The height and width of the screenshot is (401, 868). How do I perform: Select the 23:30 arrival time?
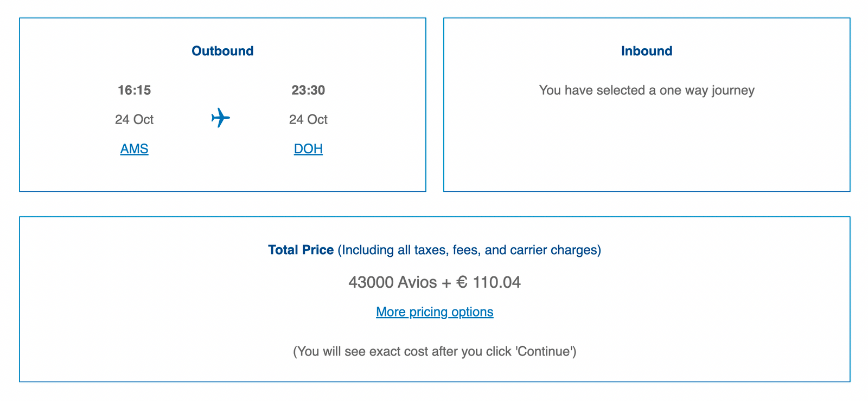[x=308, y=90]
